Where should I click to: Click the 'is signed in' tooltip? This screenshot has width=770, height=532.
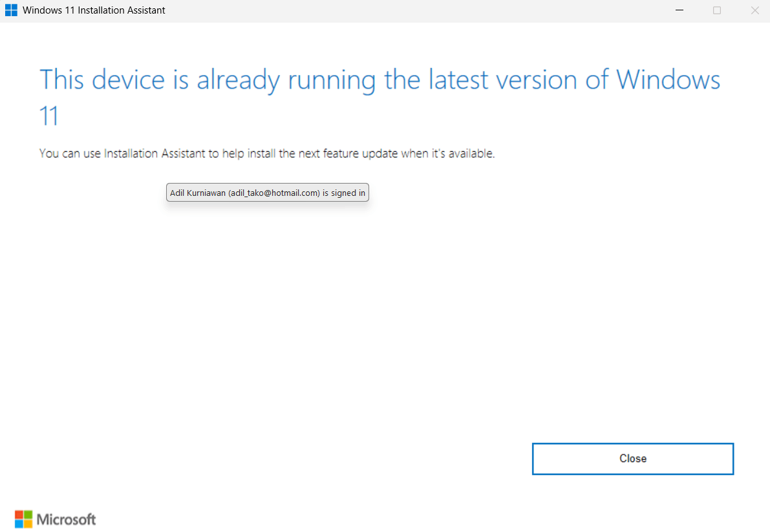coord(267,193)
